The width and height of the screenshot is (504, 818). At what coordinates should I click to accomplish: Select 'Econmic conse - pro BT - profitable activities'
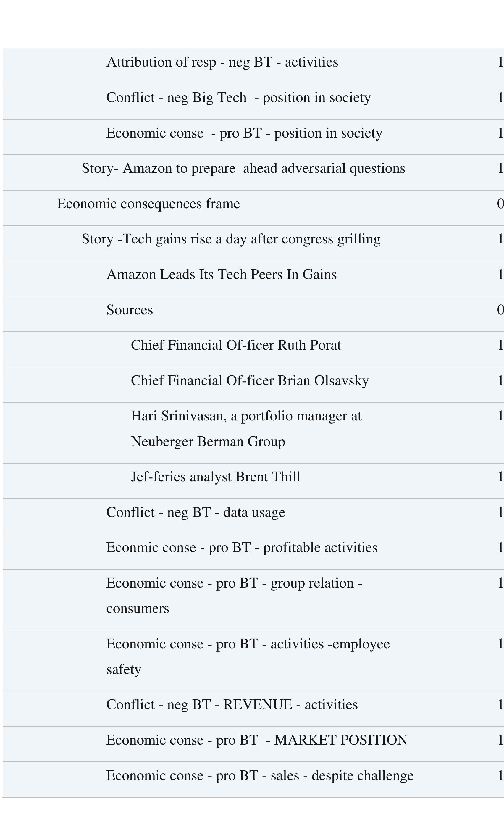[242, 548]
